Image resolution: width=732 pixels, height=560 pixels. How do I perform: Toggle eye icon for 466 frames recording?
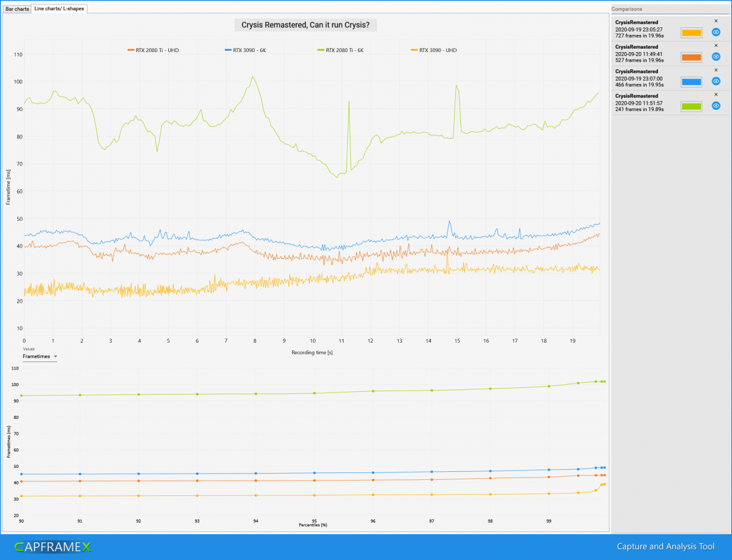pos(715,81)
